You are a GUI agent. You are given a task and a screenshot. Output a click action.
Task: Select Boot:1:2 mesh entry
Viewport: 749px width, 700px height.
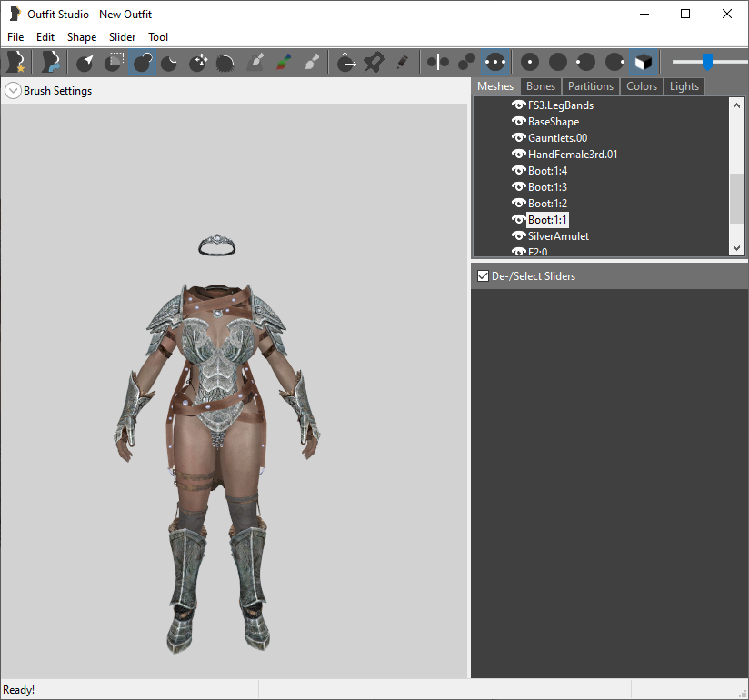pyautogui.click(x=547, y=203)
